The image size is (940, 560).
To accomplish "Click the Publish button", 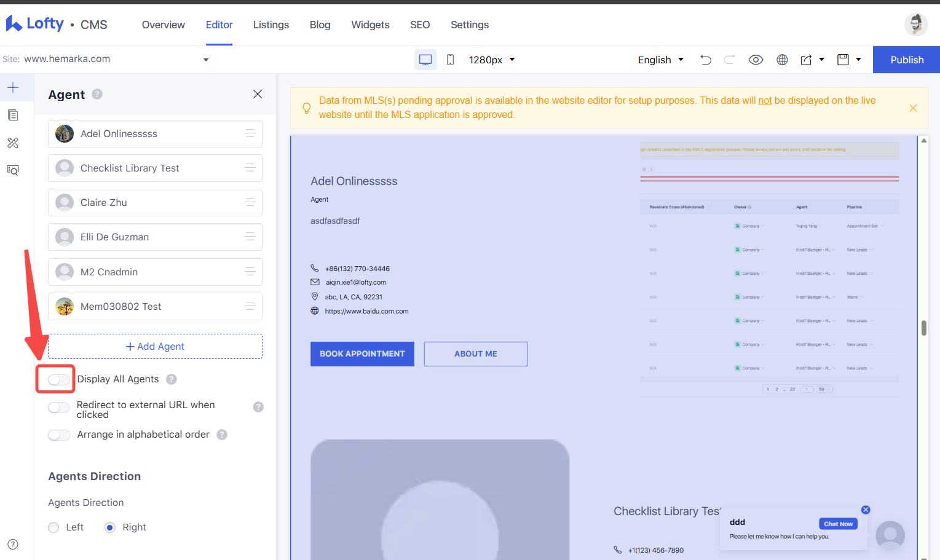I will [x=907, y=60].
